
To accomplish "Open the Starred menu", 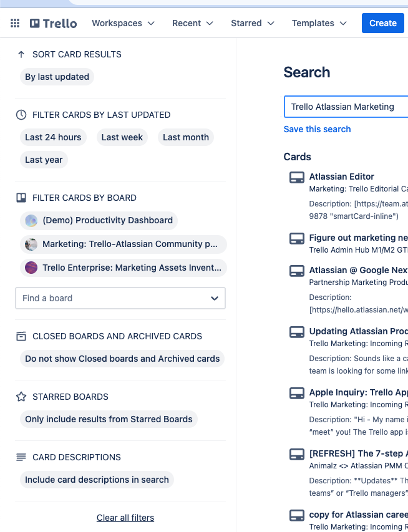I will pyautogui.click(x=252, y=23).
